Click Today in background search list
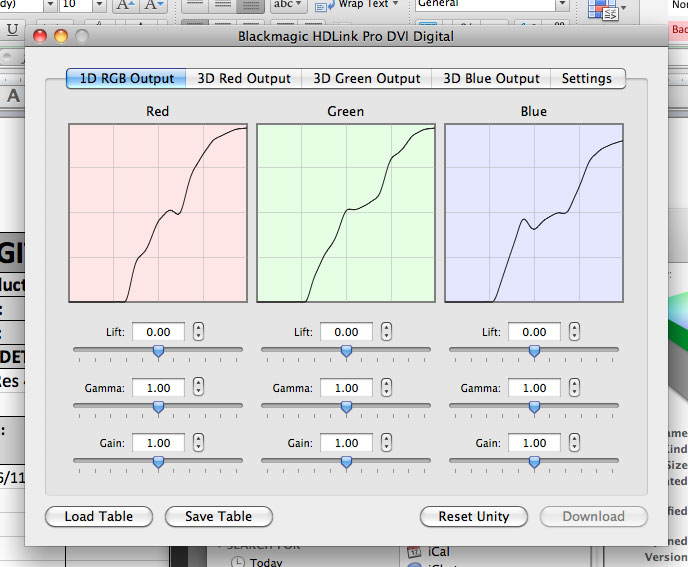The height and width of the screenshot is (567, 688). click(x=266, y=562)
